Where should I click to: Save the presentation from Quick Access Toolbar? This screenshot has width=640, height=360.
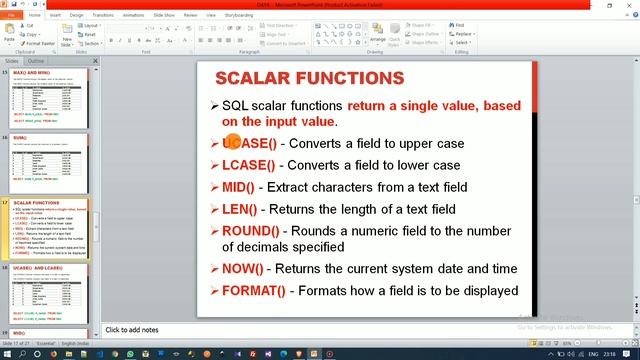click(13, 4)
